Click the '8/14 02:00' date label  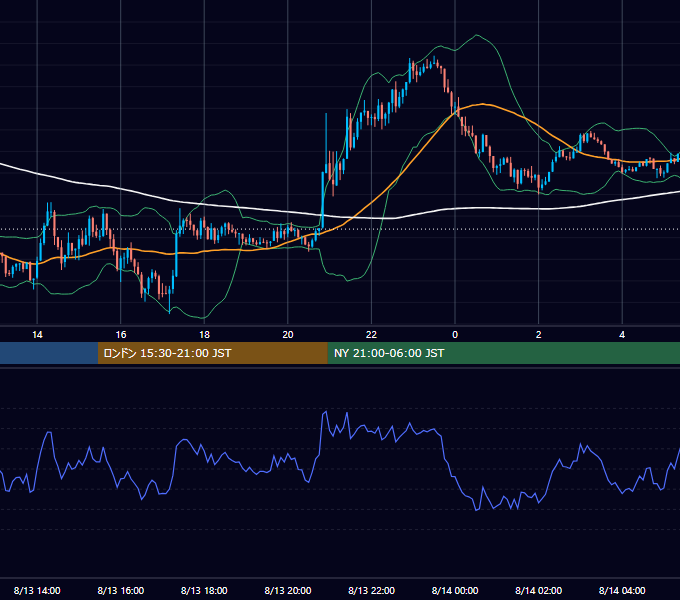click(539, 590)
